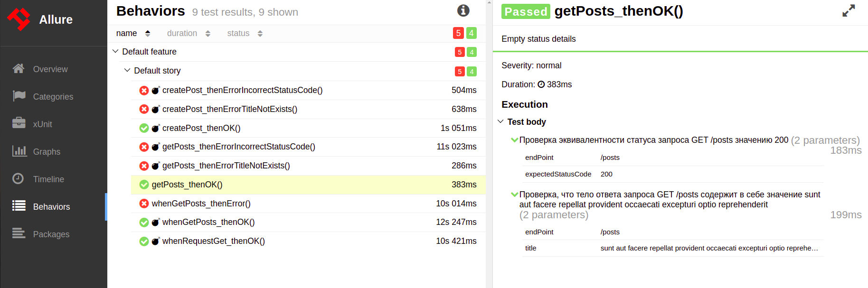Click the Allure logo icon
The image size is (868, 288).
coord(19,19)
